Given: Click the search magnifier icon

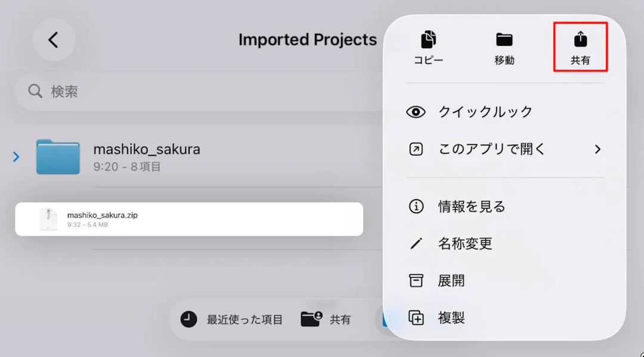Looking at the screenshot, I should (35, 91).
